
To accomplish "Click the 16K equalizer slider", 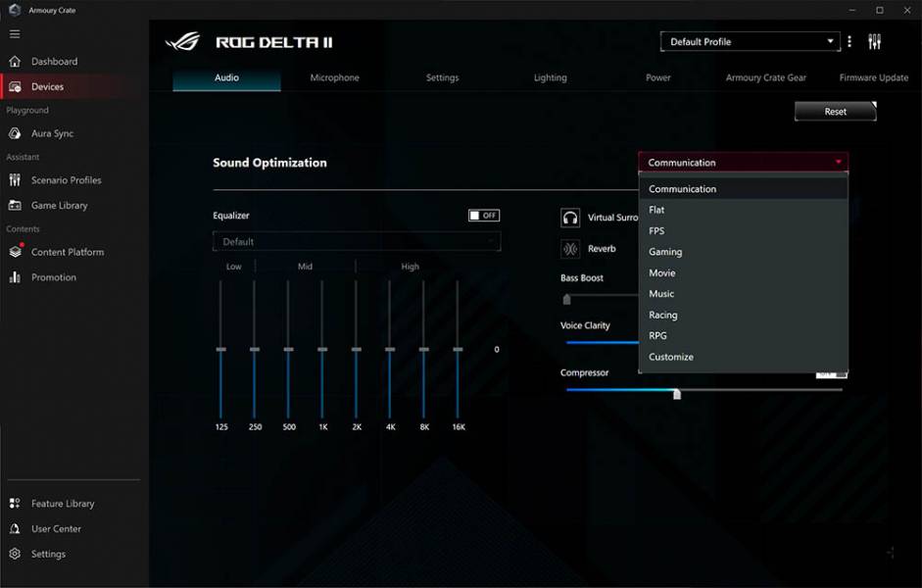I will point(458,349).
